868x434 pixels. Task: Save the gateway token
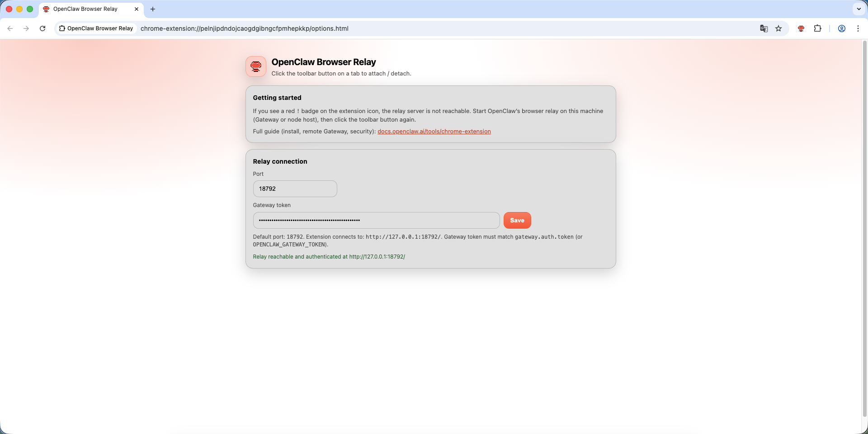click(517, 221)
